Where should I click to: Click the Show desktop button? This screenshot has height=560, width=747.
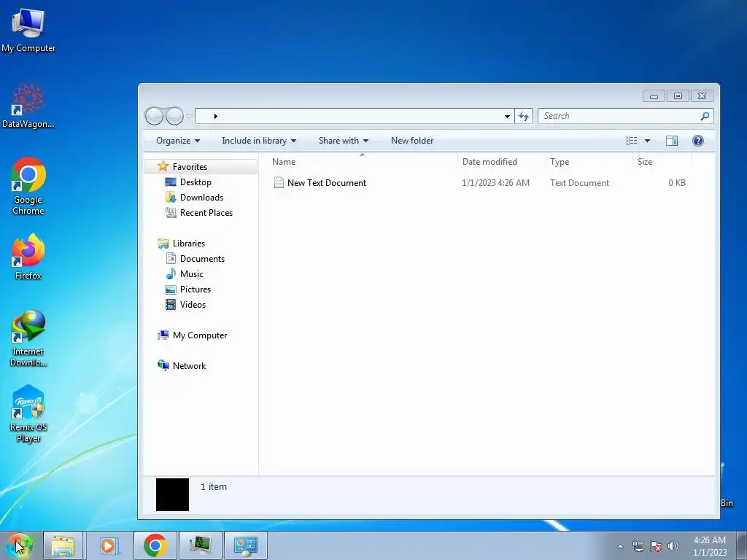click(742, 546)
